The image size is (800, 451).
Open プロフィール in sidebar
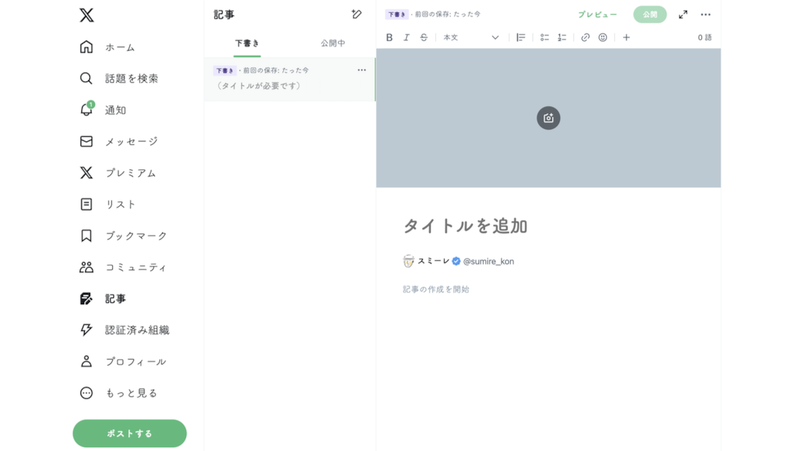point(123,361)
